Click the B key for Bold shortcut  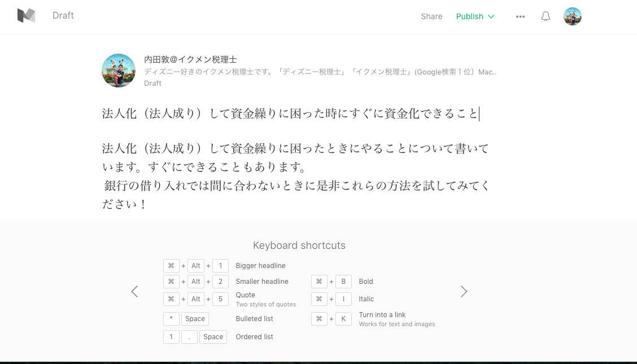point(343,281)
